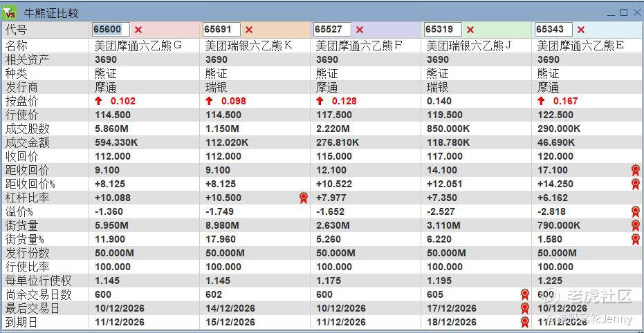Viewport: 644px width, 333px height.
Task: Click the 65319 code input field
Action: click(443, 30)
